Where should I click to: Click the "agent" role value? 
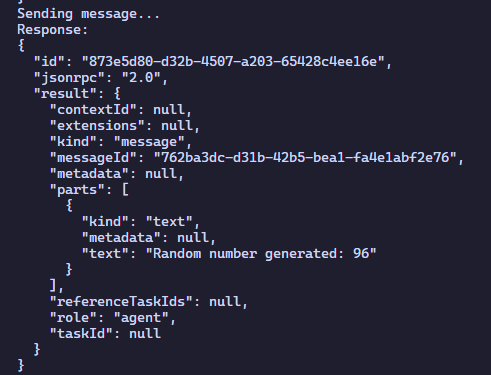coord(141,318)
